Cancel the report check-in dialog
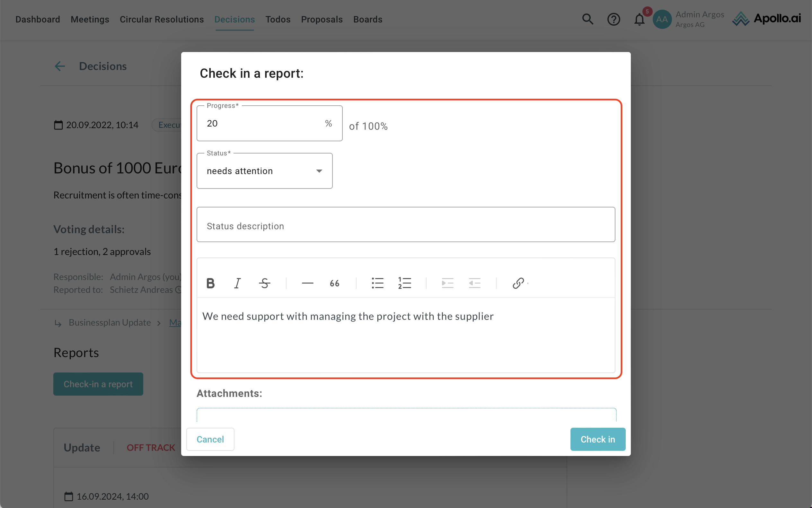The image size is (812, 508). click(x=210, y=439)
